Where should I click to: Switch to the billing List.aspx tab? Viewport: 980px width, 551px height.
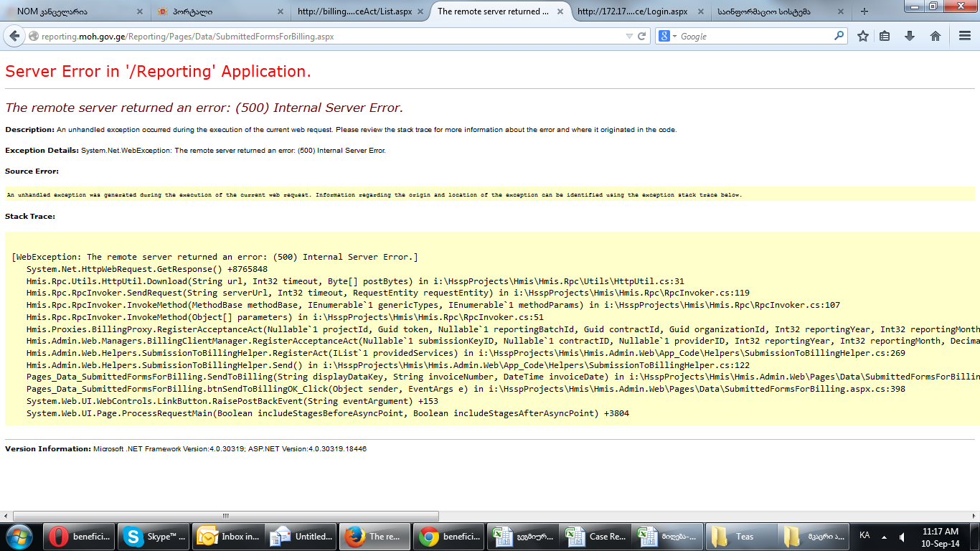click(x=354, y=11)
